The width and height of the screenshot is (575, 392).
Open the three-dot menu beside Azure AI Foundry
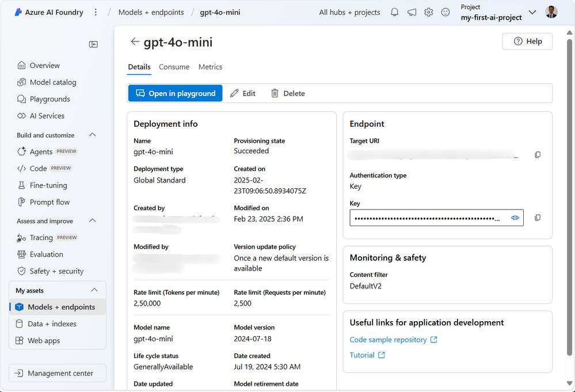pos(96,12)
